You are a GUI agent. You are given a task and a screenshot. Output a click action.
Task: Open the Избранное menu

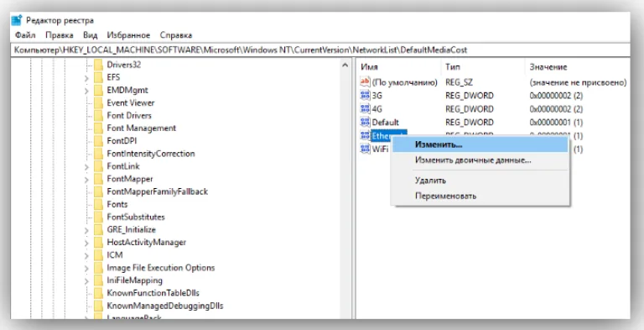128,35
